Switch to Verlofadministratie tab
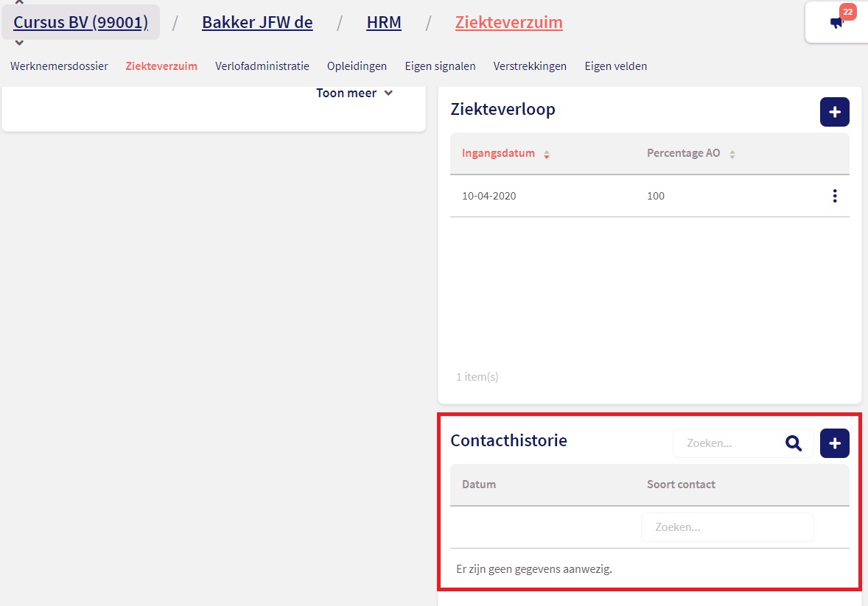This screenshot has width=868, height=606. (x=262, y=66)
